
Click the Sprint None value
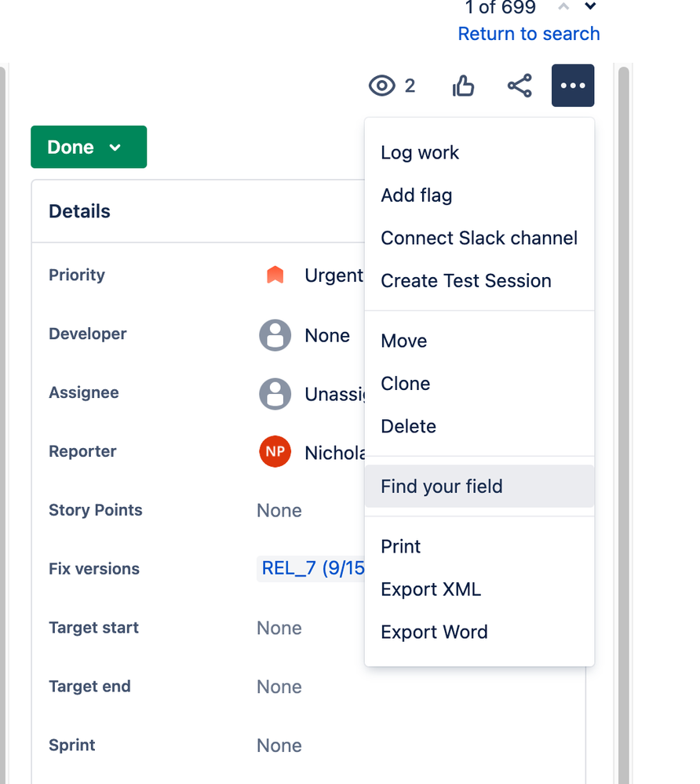[x=279, y=746]
